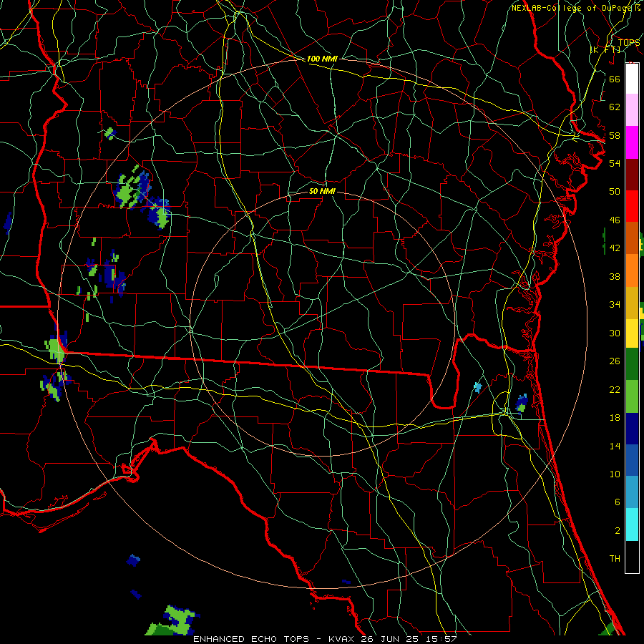The height and width of the screenshot is (644, 644).
Task: Click the dark green legend color band
Action: (x=632, y=365)
